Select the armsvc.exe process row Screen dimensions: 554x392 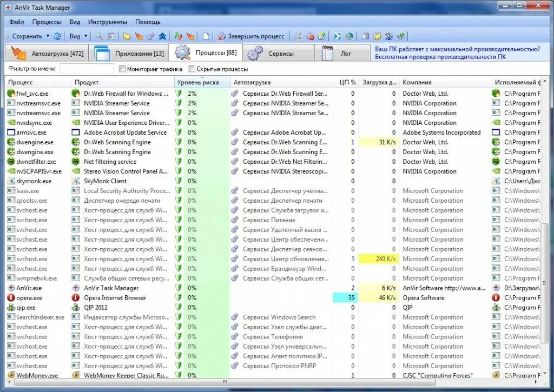(273, 132)
